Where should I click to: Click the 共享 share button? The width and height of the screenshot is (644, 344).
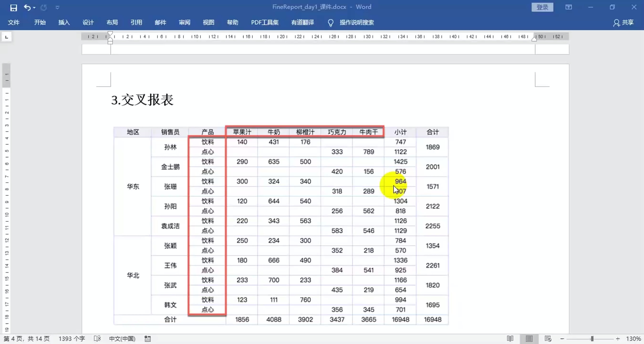624,22
